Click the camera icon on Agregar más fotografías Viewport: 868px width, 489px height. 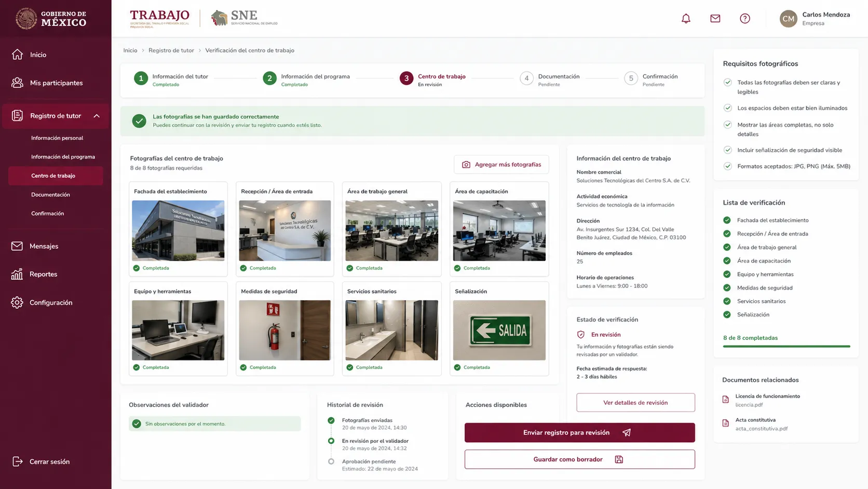pos(466,164)
